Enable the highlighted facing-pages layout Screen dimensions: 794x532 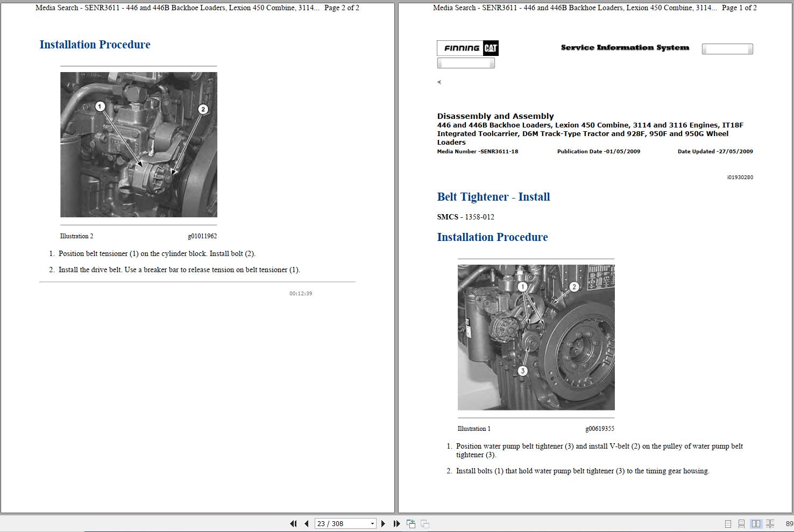pyautogui.click(x=757, y=523)
